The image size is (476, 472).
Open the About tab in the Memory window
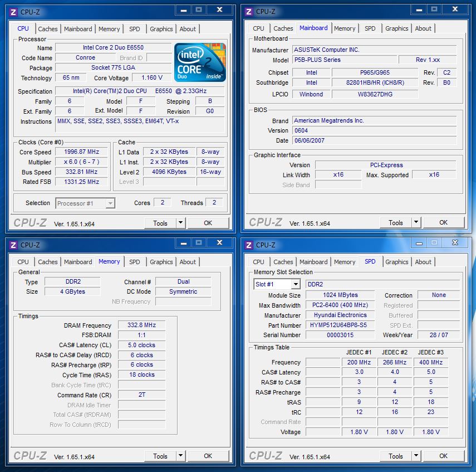click(188, 262)
